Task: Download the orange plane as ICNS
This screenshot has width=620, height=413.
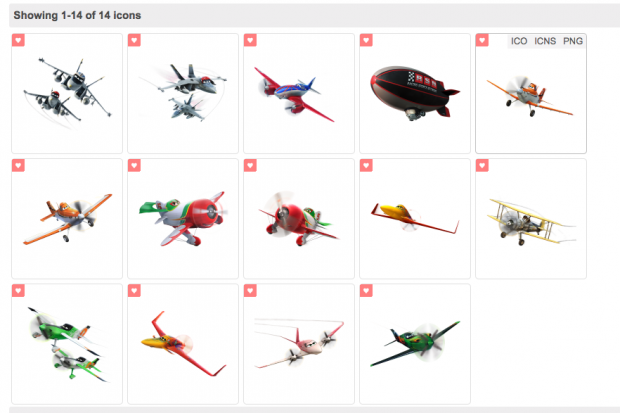Action: coord(545,41)
